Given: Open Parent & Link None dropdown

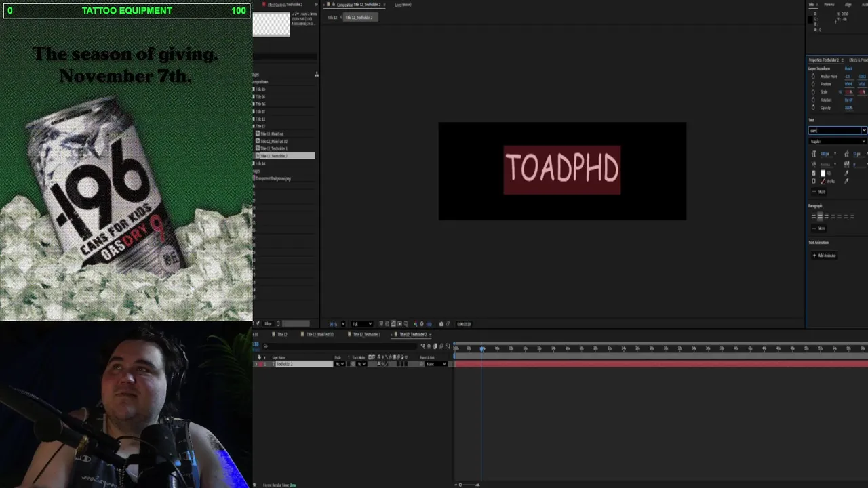Looking at the screenshot, I should (436, 364).
